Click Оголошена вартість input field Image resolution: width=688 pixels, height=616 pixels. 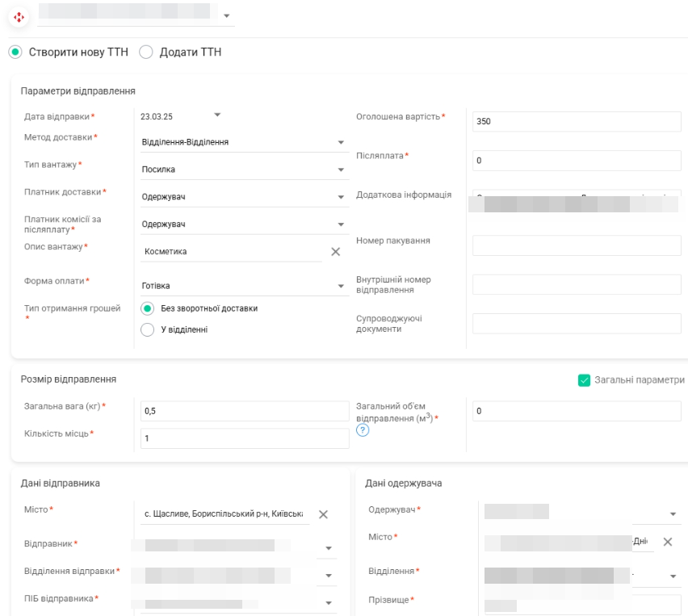[x=577, y=121]
